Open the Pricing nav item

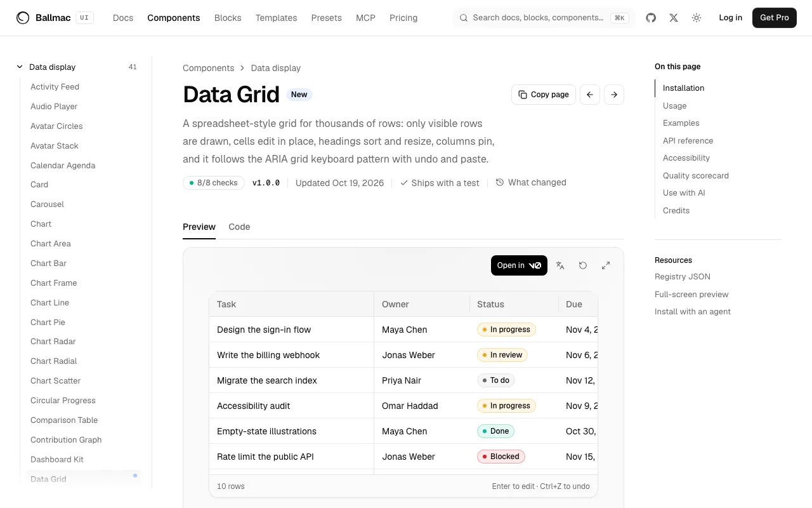click(x=403, y=18)
